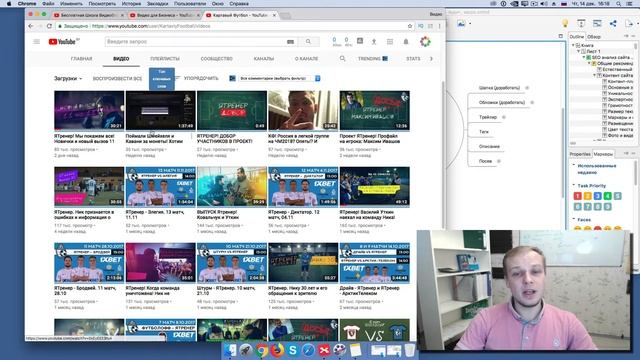640x360 pixels.
Task: Open Skype from the Dock
Action: point(293,350)
